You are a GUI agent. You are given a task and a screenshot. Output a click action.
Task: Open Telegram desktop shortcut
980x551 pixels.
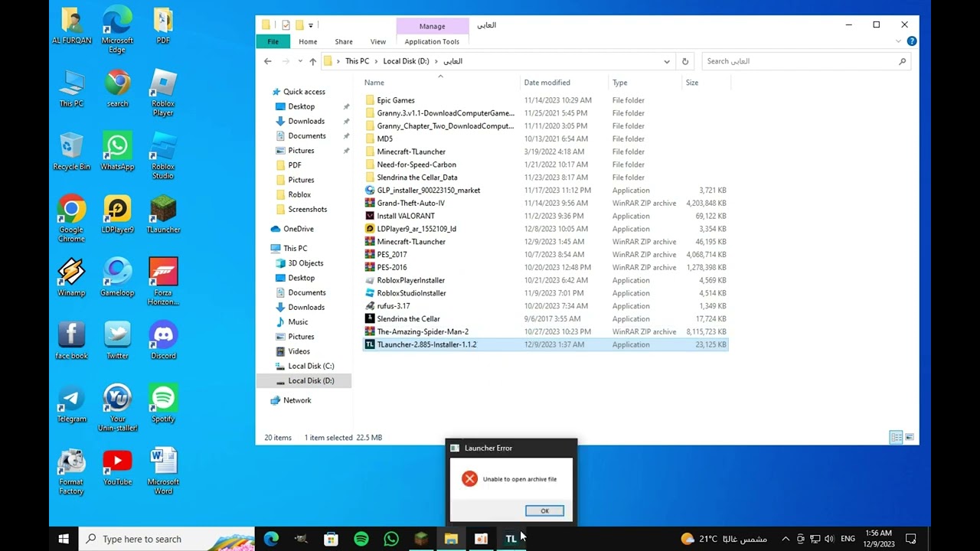tap(71, 403)
